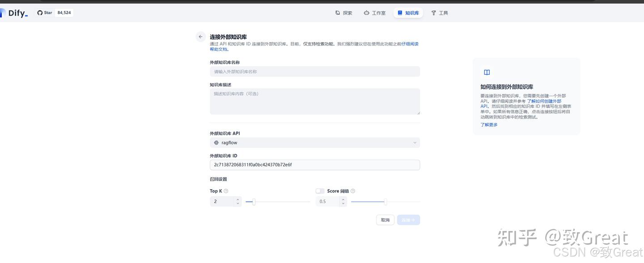Enable the Score 阈值 switch

click(320, 191)
